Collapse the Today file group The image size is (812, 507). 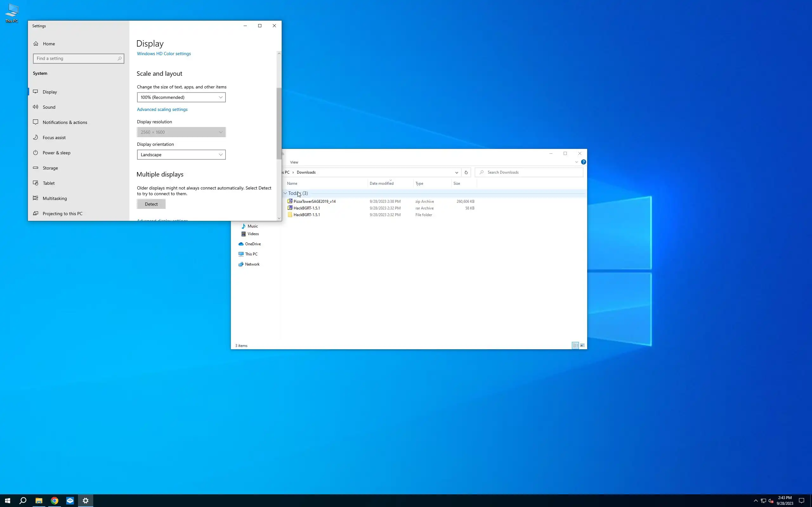click(285, 193)
